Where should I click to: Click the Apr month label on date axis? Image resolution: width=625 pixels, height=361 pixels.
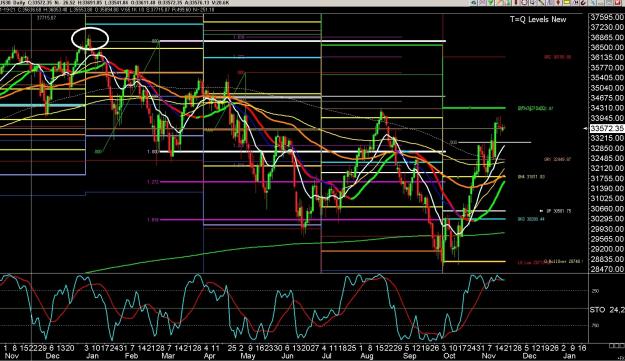[x=210, y=356]
